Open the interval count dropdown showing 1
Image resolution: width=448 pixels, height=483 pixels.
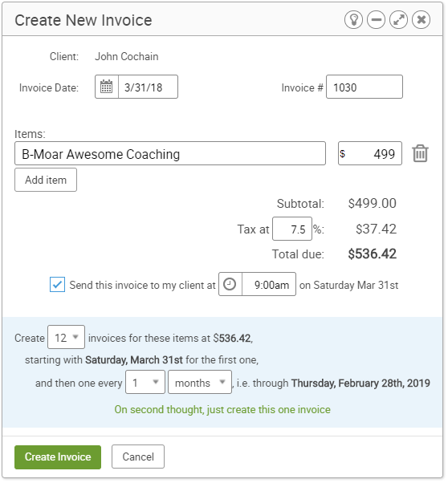tap(145, 382)
